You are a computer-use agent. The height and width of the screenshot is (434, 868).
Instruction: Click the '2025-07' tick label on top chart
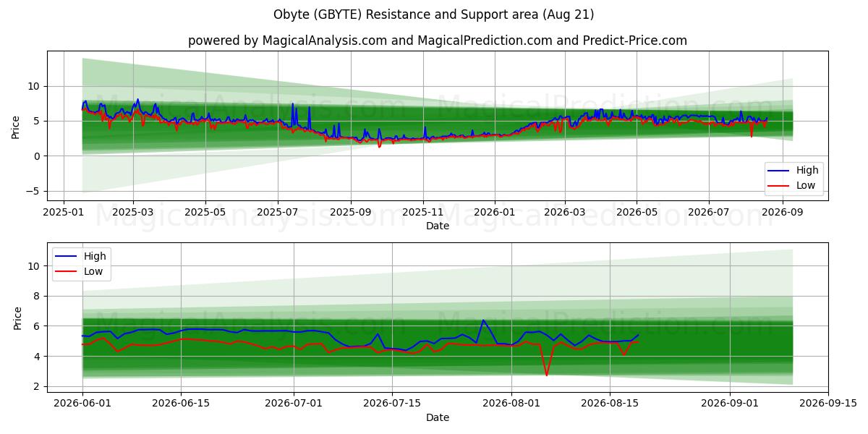tap(278, 213)
